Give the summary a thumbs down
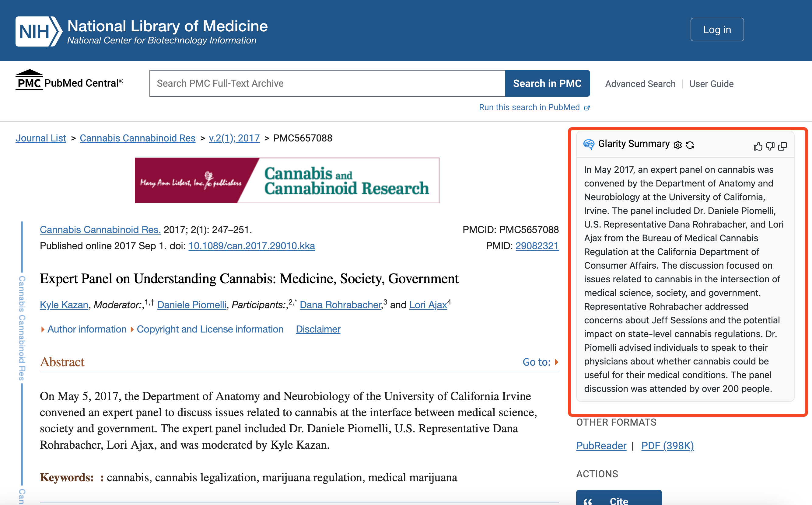The width and height of the screenshot is (812, 505). point(770,146)
